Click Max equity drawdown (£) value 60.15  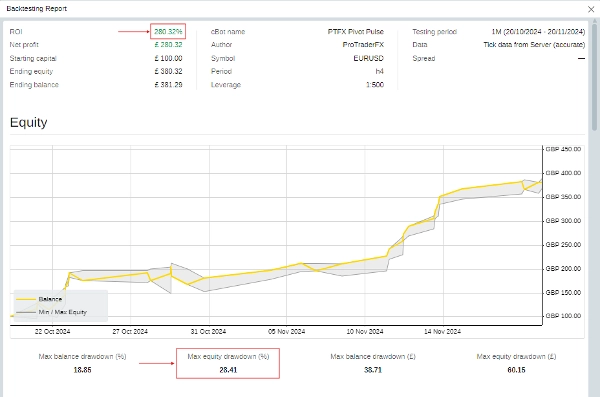(x=516, y=370)
